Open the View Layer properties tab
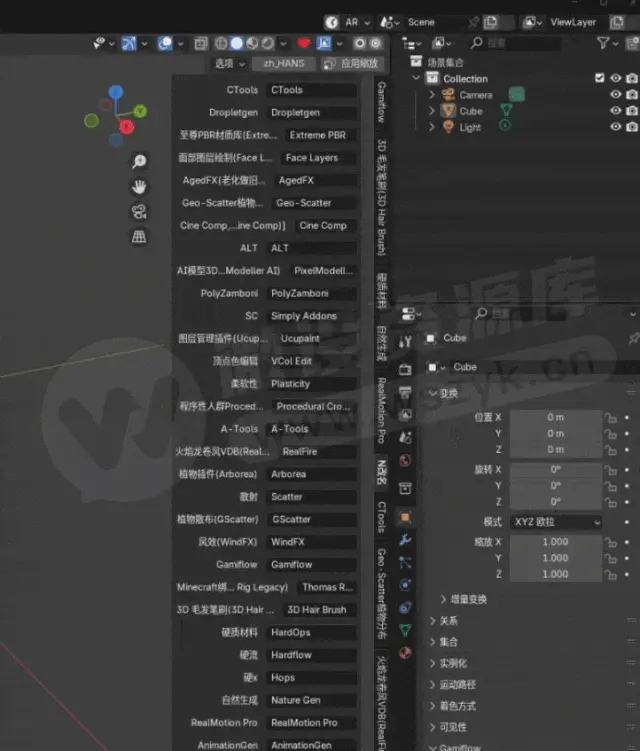Viewport: 640px width, 751px height. tap(405, 415)
